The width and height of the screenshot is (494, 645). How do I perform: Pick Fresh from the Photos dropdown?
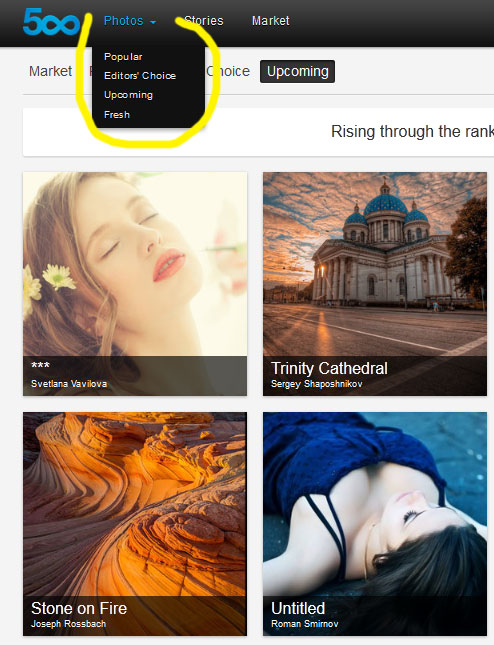[117, 115]
